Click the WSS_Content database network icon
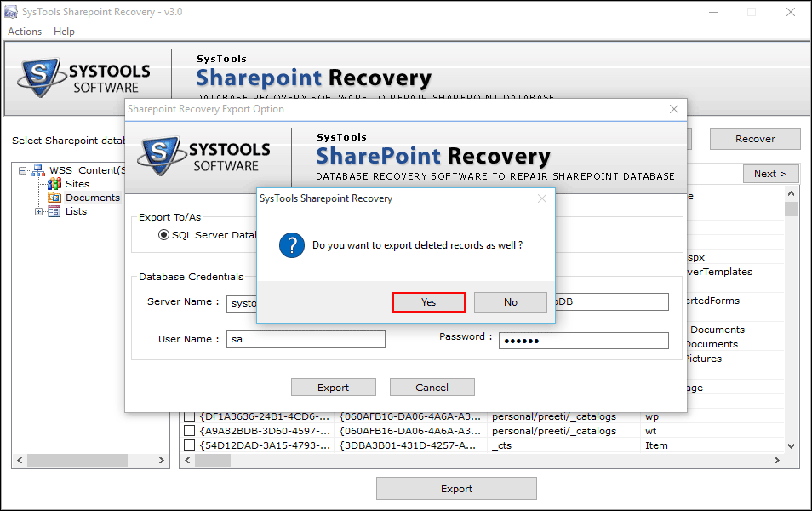The width and height of the screenshot is (812, 511). (38, 170)
